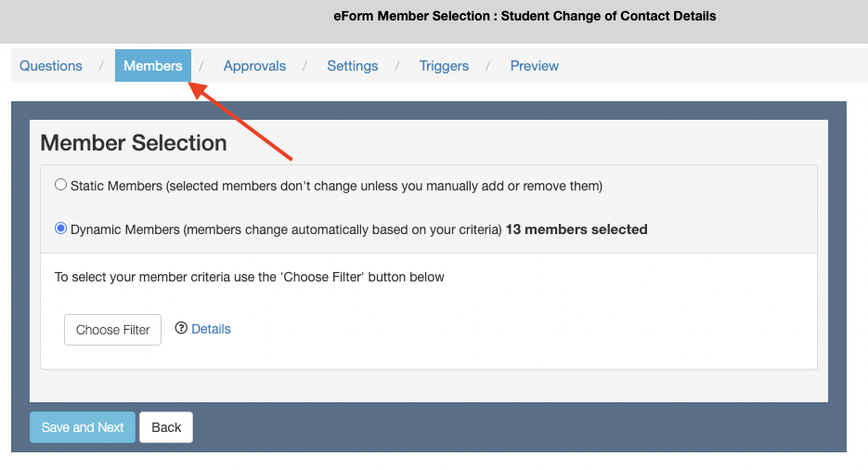Switch to the Triggers tab
The height and width of the screenshot is (470, 868).
click(444, 66)
